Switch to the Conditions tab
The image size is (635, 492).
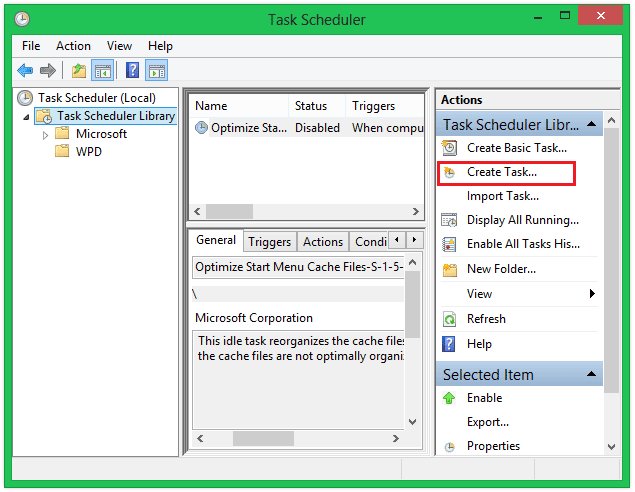tap(370, 242)
